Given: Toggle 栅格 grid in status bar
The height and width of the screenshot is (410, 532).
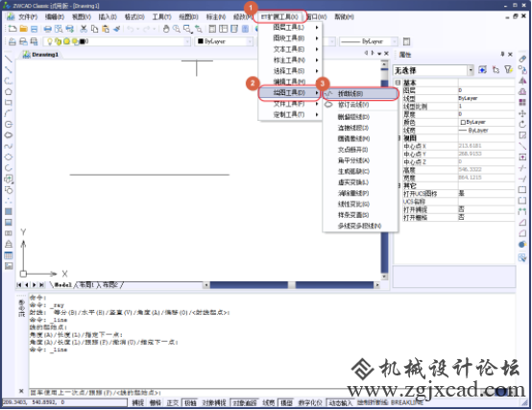Looking at the screenshot, I should 155,403.
